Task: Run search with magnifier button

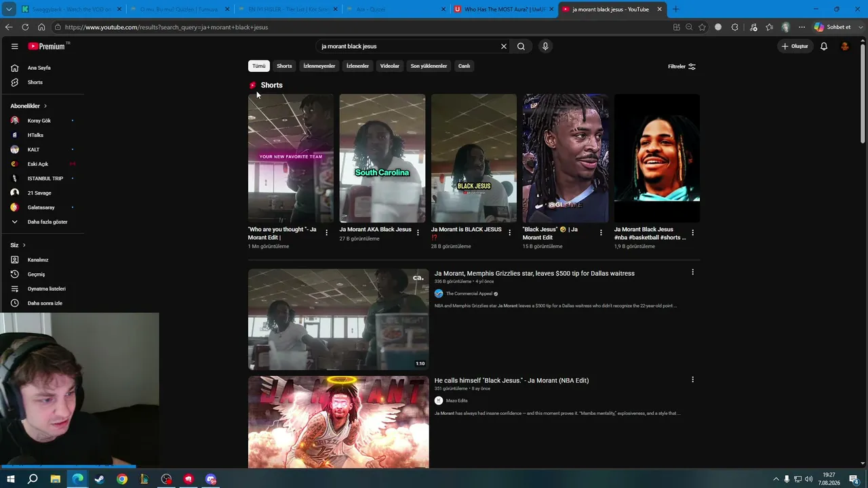Action: [x=521, y=46]
